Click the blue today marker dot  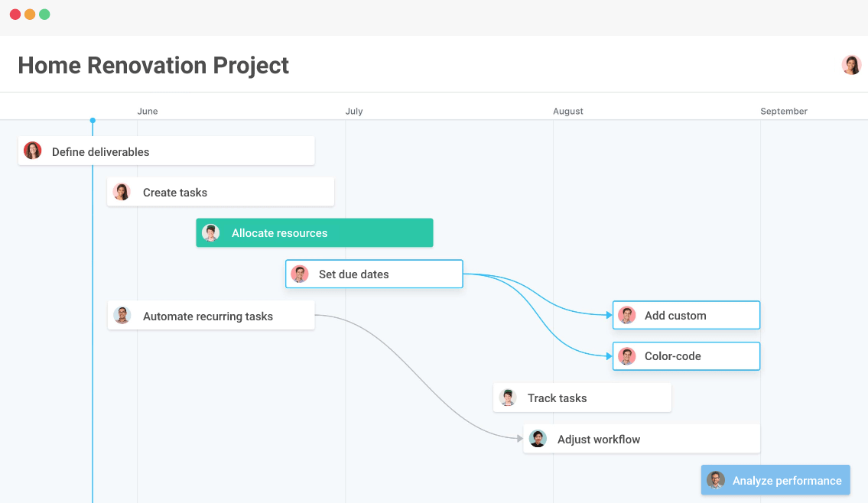pos(93,121)
